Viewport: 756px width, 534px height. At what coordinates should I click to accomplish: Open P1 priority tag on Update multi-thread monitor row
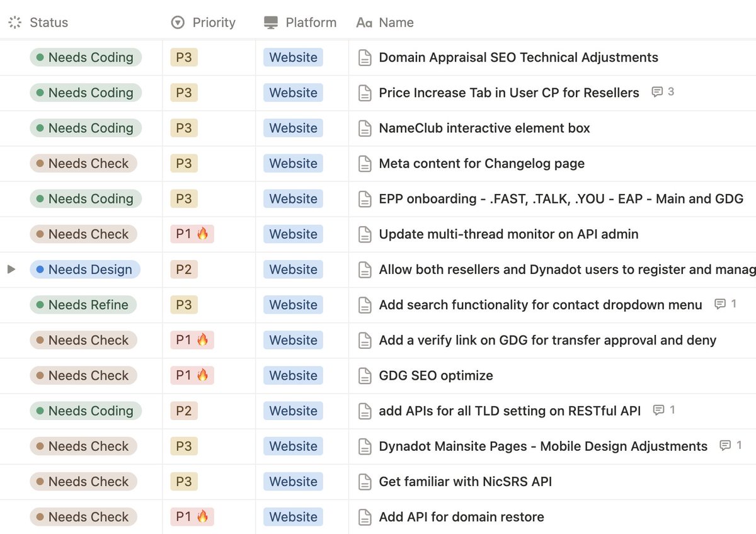pyautogui.click(x=192, y=234)
